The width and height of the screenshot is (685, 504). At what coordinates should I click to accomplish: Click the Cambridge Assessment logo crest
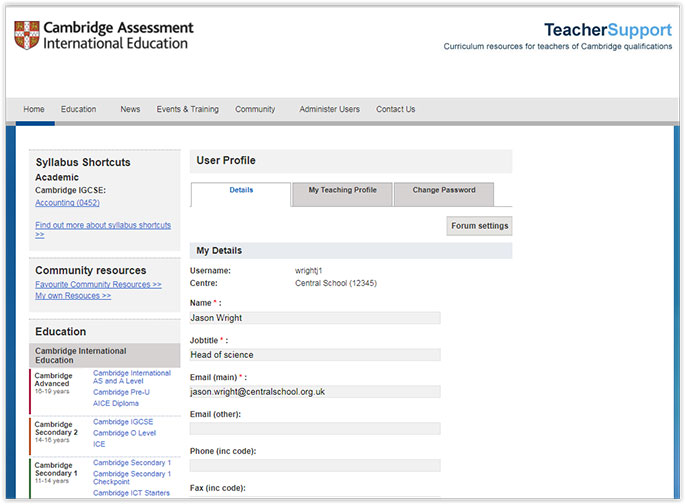click(x=26, y=36)
